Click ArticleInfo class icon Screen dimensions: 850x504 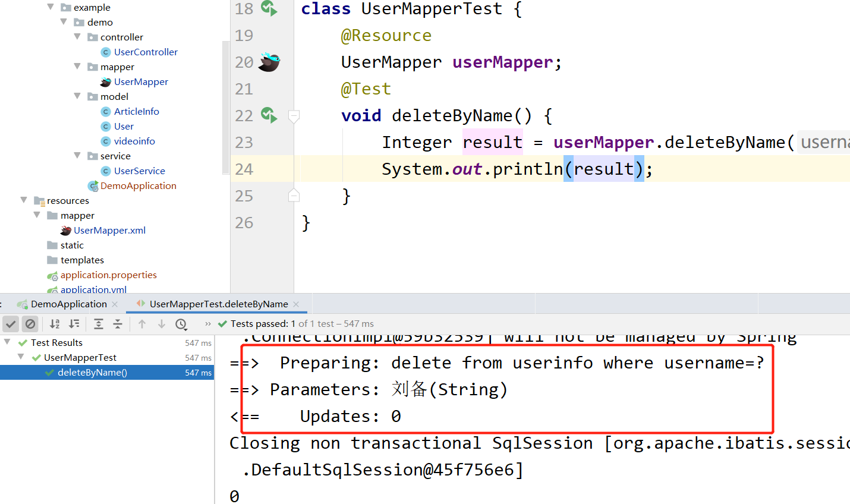click(106, 112)
